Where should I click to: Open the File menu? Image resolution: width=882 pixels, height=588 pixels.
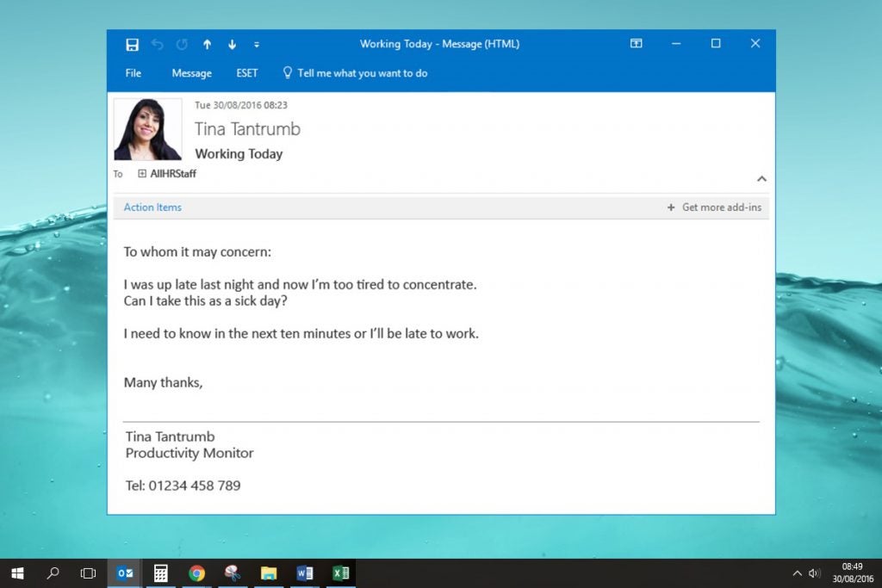[x=134, y=73]
